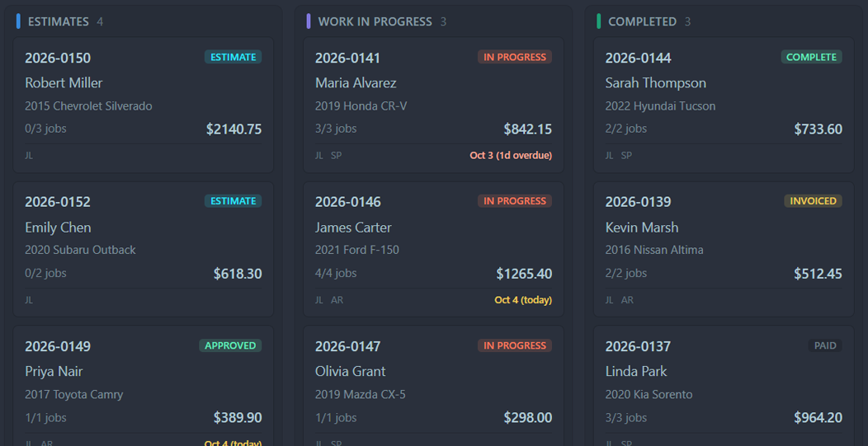Viewport: 868px width, 446px height.
Task: Select customer name Priya Nair
Action: point(54,371)
